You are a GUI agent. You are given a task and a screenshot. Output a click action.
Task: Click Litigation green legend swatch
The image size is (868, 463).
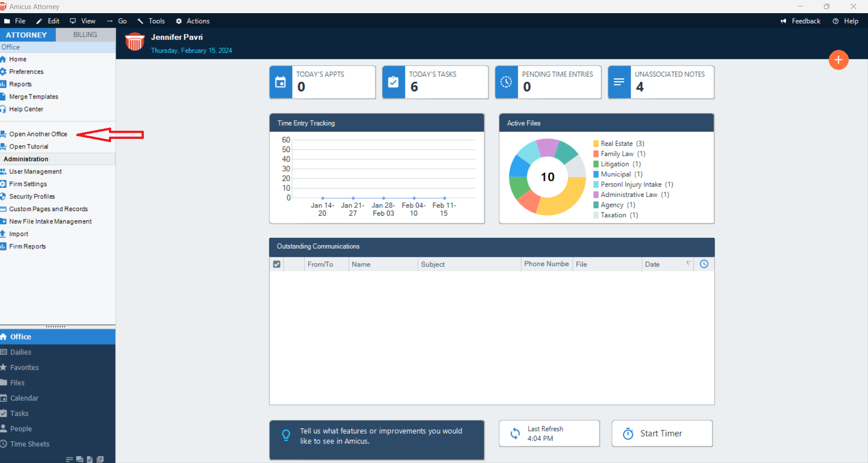(x=596, y=164)
